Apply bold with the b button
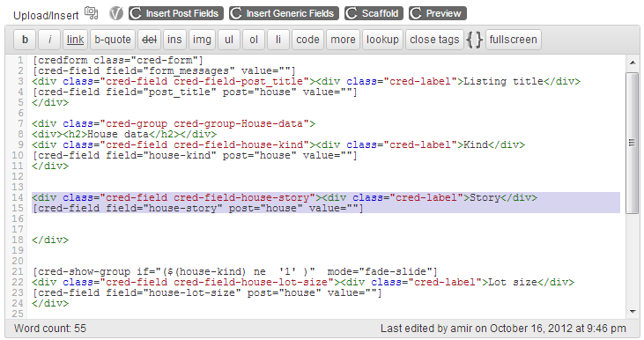The width and height of the screenshot is (644, 340). 25,40
